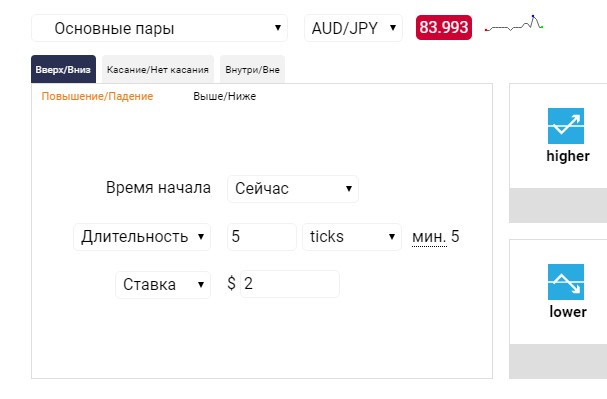Viewport: 607px width, 399px height.
Task: Expand the Время начала Сейчас dropdown
Action: (293, 189)
